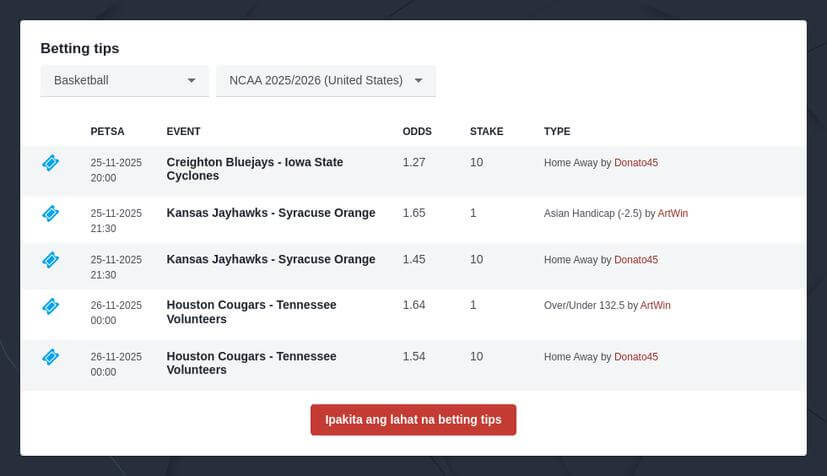Screen dimensions: 827x476
Task: Open Kansas Jayhawks event with odds 1.65
Action: tap(270, 213)
